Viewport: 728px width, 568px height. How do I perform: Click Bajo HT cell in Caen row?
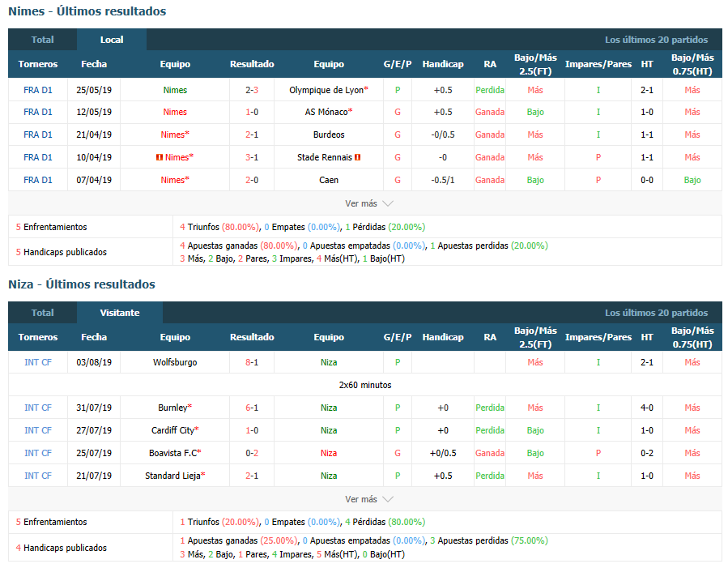(692, 180)
